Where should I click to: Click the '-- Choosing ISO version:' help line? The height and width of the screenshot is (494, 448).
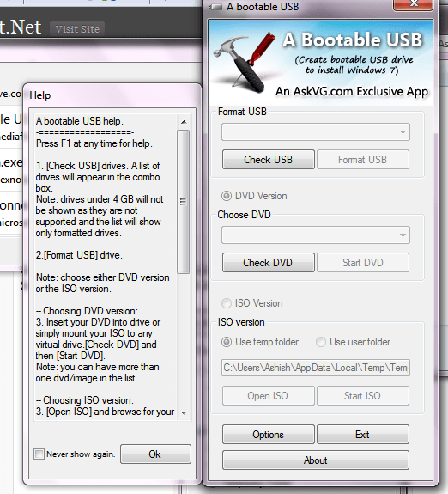click(85, 400)
